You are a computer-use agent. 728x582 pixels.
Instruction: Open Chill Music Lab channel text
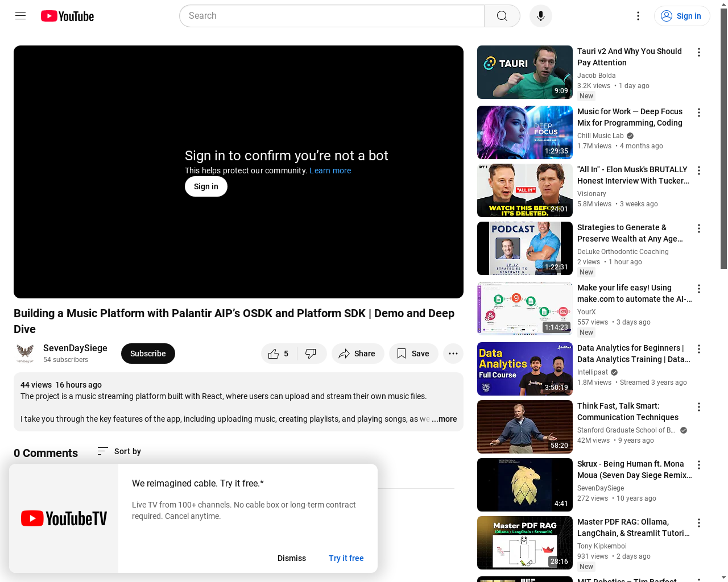[x=601, y=136]
